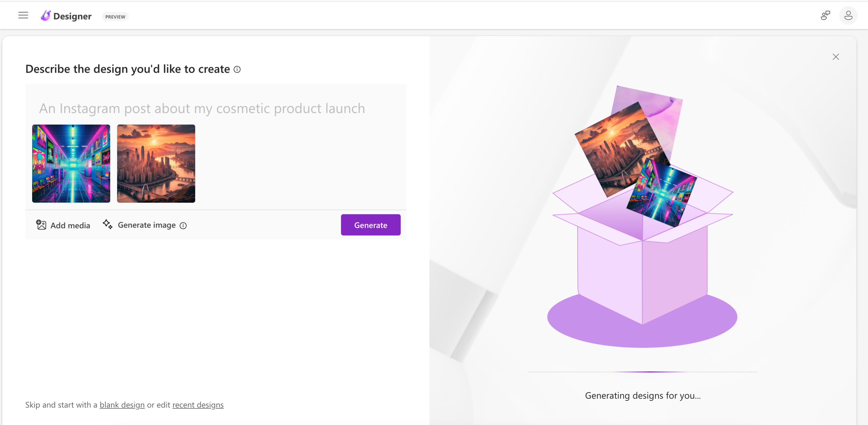Open the feedback icon in header
The image size is (868, 425).
pyautogui.click(x=825, y=15)
